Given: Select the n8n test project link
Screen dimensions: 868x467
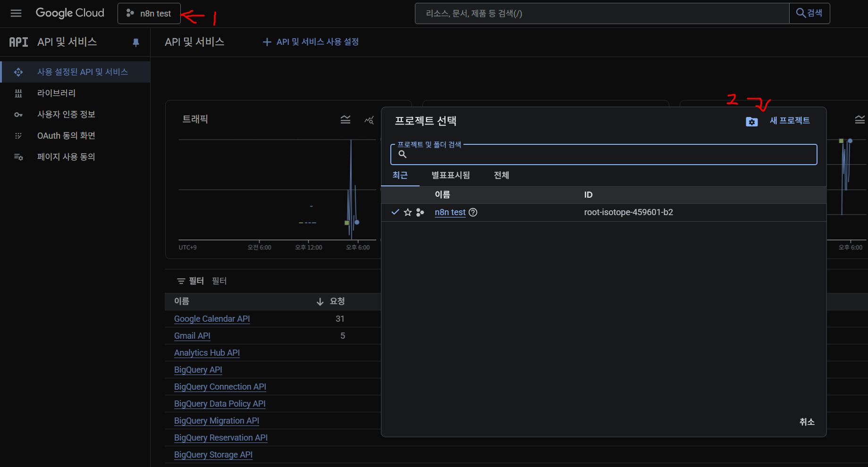Looking at the screenshot, I should tap(450, 212).
